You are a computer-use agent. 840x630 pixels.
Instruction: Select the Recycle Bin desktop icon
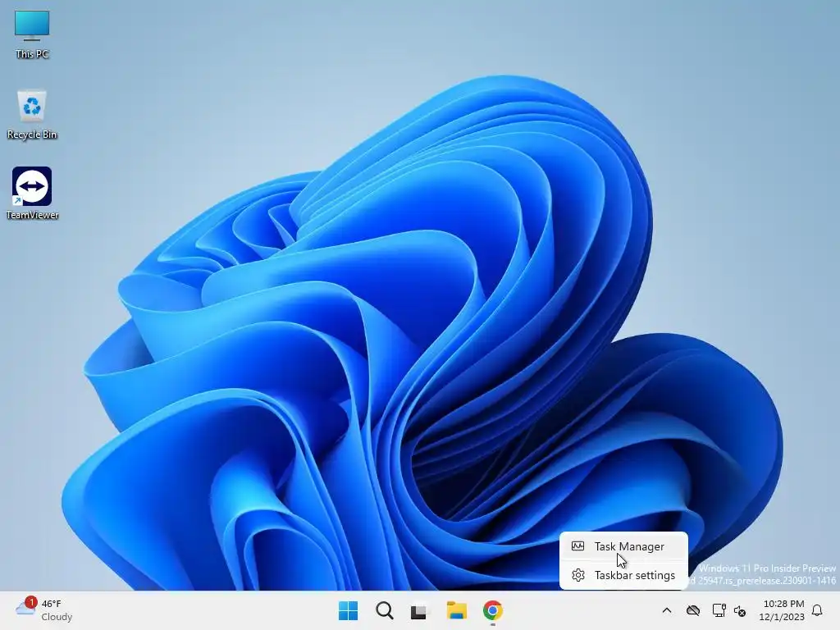[32, 115]
